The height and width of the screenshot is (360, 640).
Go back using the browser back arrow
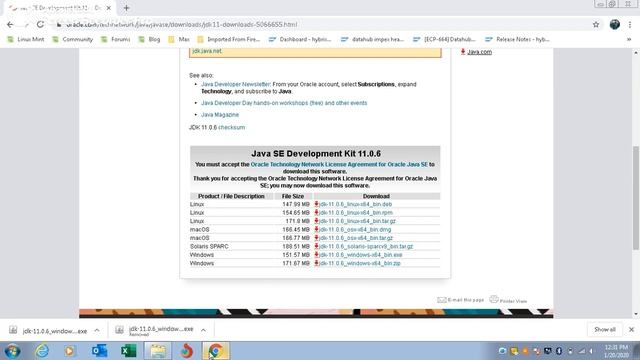click(10, 24)
